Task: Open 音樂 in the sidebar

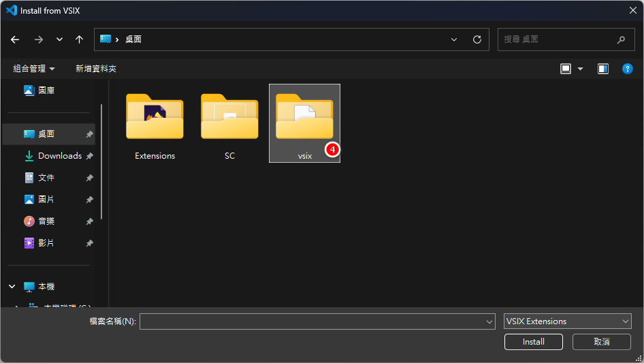Action: click(x=39, y=221)
